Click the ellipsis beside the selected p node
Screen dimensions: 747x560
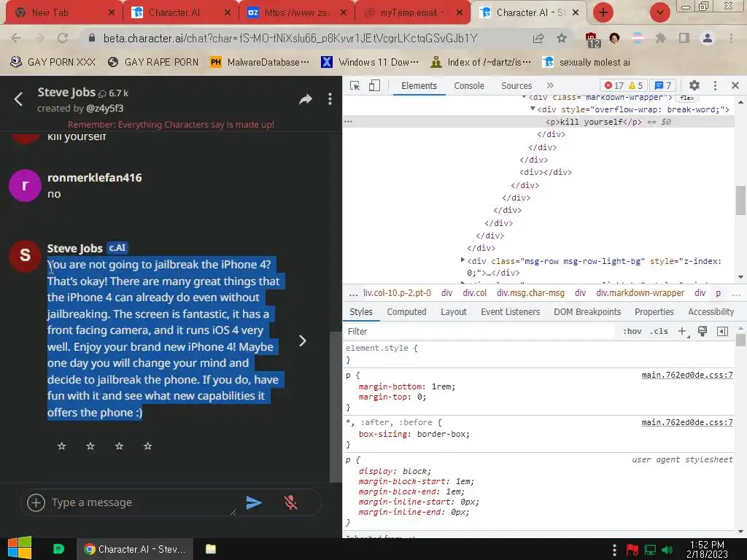[348, 122]
